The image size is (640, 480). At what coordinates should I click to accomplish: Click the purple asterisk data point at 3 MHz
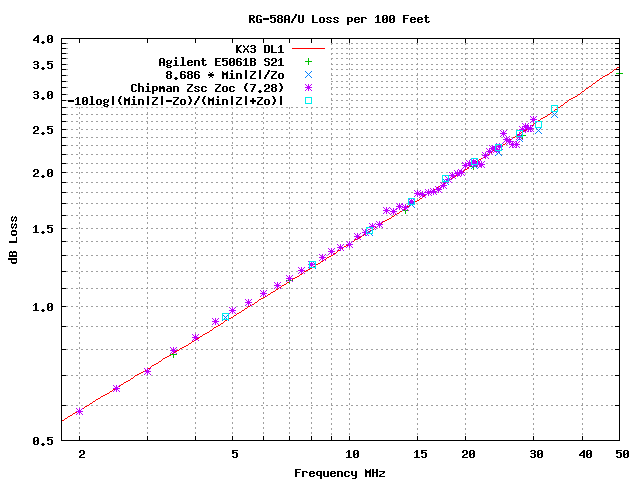coord(147,371)
